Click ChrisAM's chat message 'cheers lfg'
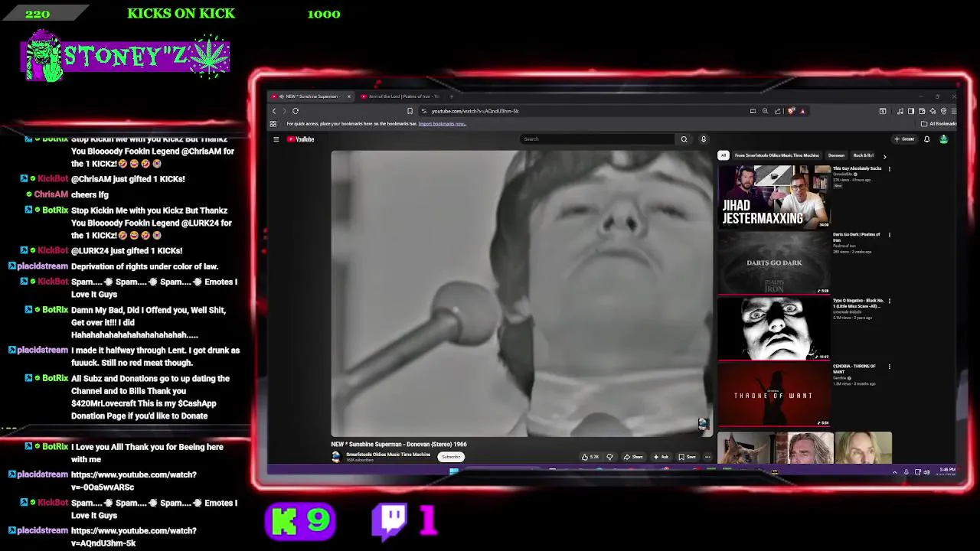This screenshot has width=980, height=551. click(90, 194)
